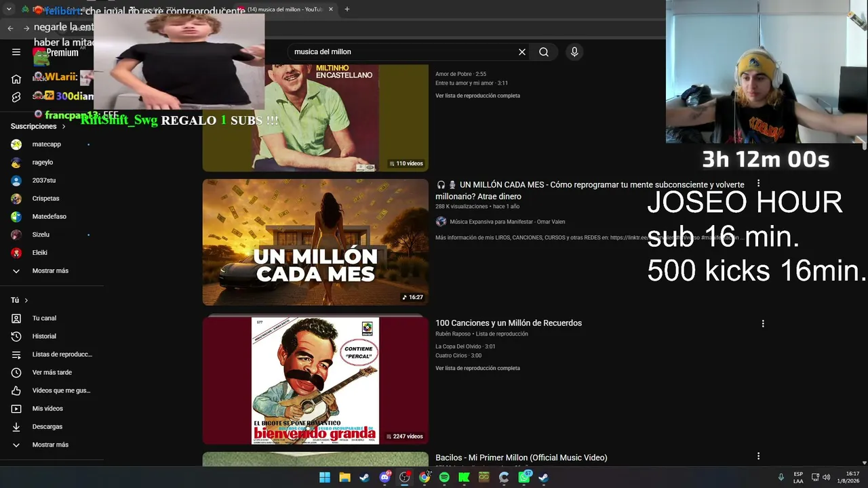
Task: Close the musica del millon YouTube tab
Action: [331, 9]
